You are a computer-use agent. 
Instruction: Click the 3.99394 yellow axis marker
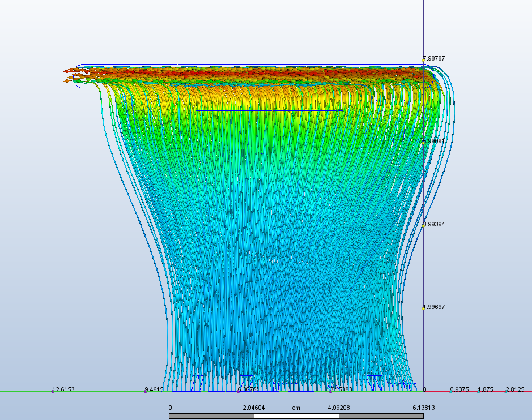click(423, 225)
